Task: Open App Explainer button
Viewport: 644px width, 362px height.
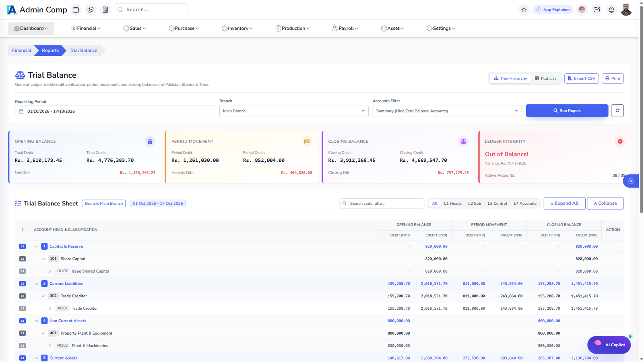Action: point(553,10)
